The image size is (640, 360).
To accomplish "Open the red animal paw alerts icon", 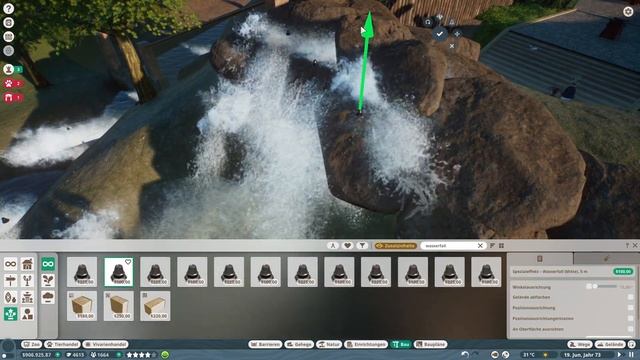I will click(x=9, y=83).
